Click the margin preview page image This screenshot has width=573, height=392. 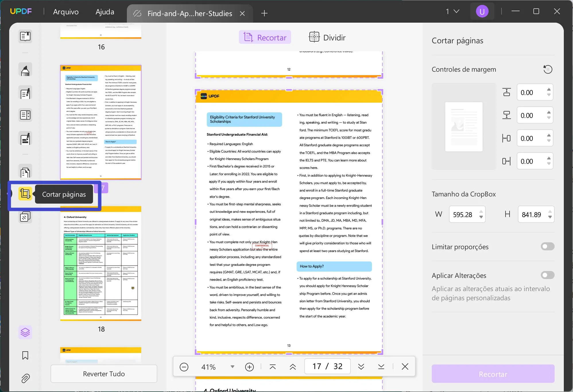(464, 126)
